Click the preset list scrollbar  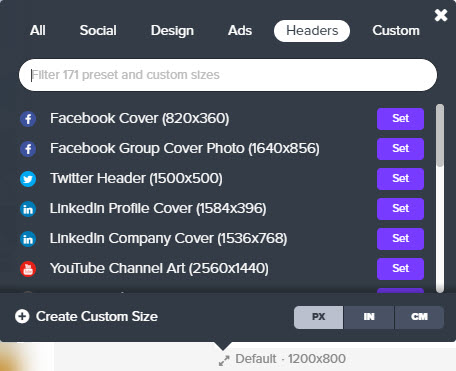[440, 135]
